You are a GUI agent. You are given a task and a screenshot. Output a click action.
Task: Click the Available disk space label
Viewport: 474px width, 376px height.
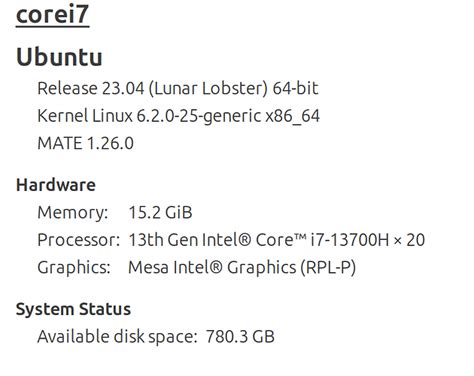117,336
